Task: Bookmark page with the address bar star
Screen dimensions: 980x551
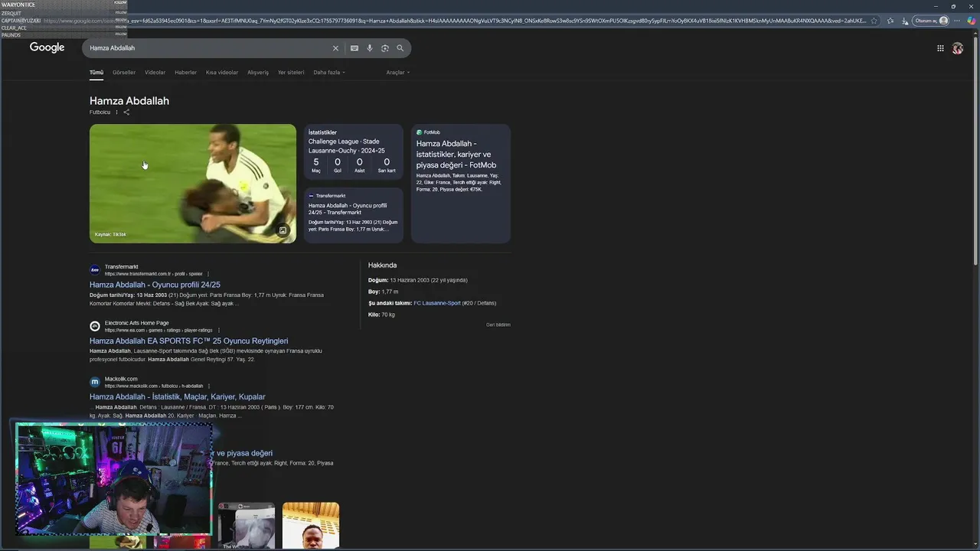Action: (874, 21)
